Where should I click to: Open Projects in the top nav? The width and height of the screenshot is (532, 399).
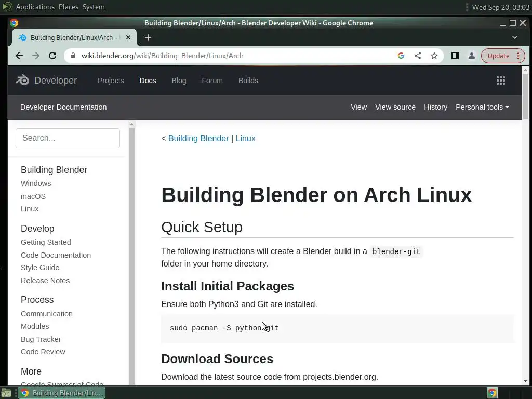pyautogui.click(x=111, y=81)
